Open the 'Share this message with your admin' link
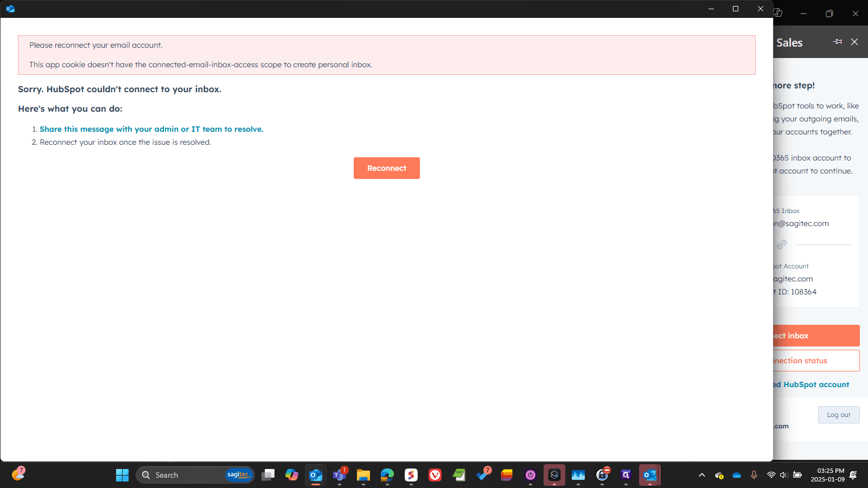This screenshot has height=488, width=868. point(151,129)
